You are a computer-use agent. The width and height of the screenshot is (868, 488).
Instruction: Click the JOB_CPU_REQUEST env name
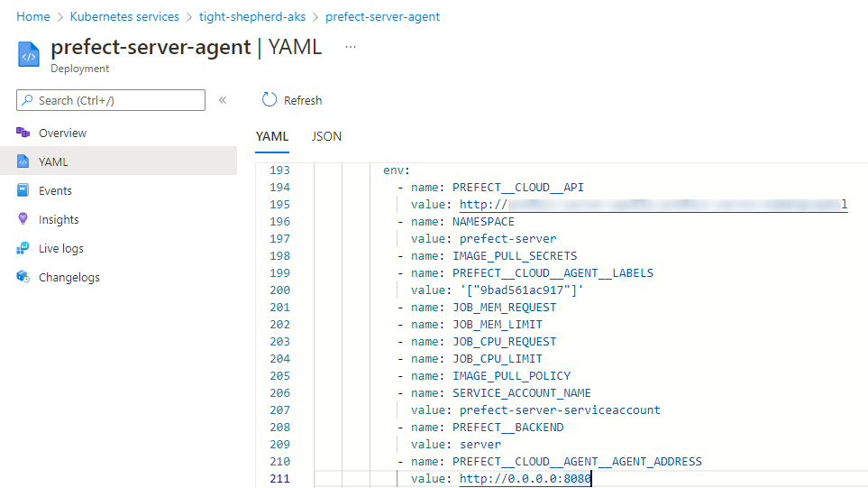click(x=504, y=342)
